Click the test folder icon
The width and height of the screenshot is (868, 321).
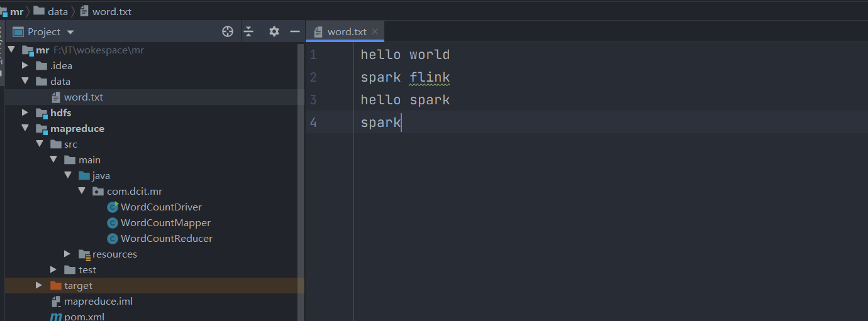point(69,269)
